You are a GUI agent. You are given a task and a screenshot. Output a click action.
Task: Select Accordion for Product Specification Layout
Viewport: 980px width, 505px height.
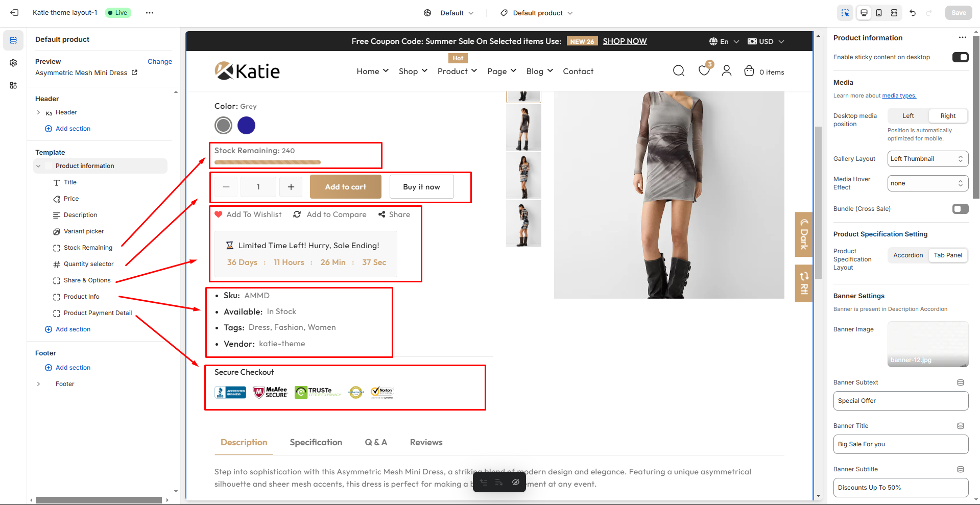pyautogui.click(x=907, y=255)
